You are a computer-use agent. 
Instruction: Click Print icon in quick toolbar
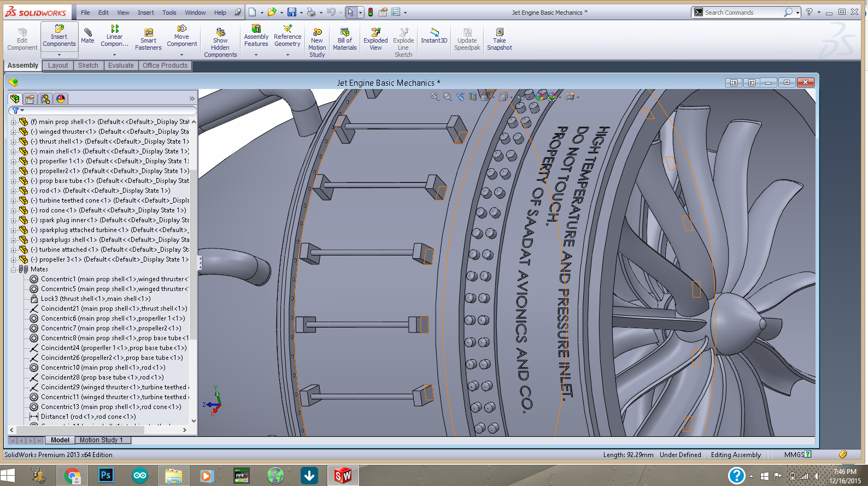pos(311,12)
